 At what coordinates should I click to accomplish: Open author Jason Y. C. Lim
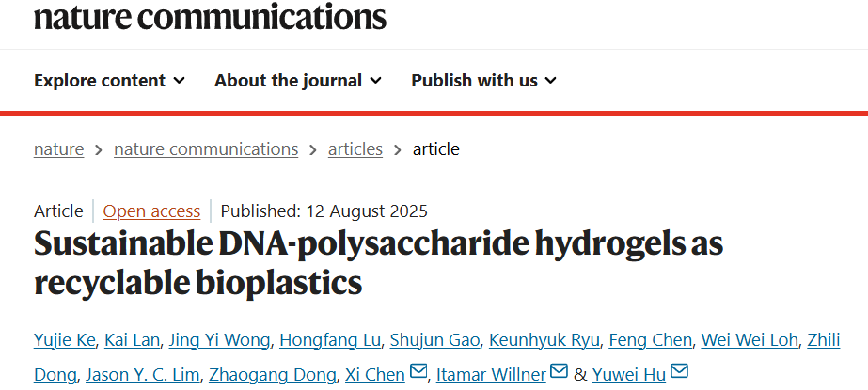[x=143, y=375]
